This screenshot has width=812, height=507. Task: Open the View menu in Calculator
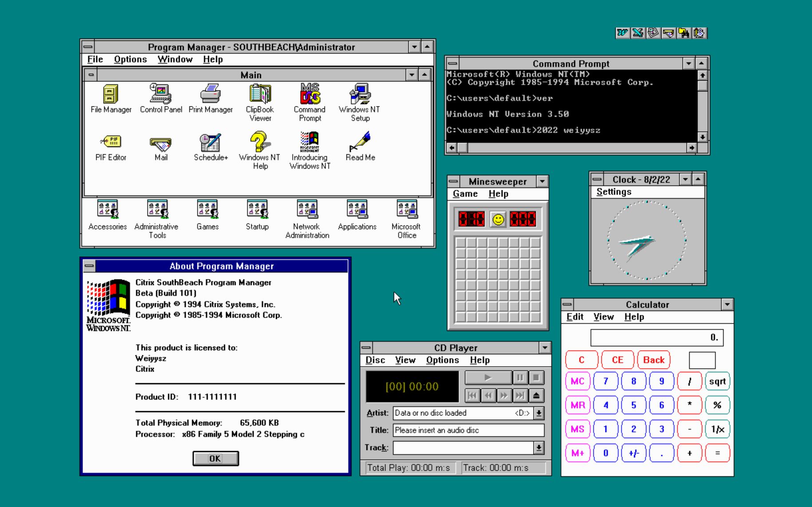(x=603, y=317)
